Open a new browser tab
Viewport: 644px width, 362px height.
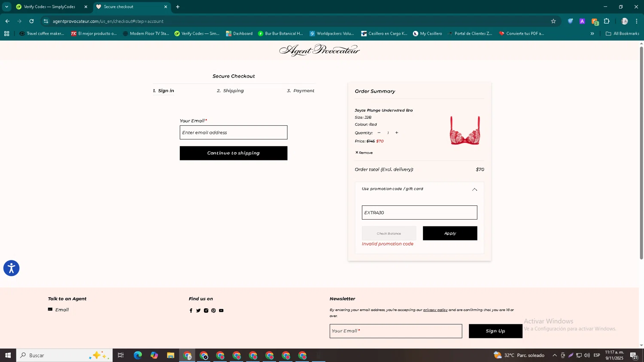click(x=178, y=7)
